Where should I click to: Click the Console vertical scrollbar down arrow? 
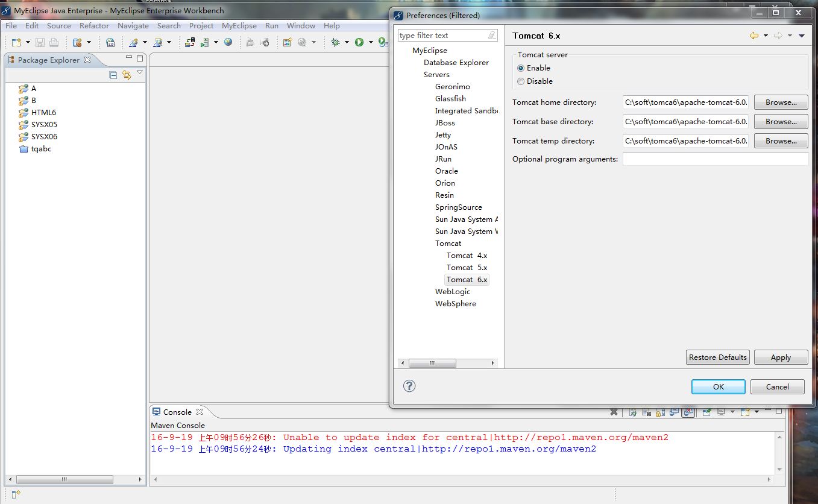779,469
